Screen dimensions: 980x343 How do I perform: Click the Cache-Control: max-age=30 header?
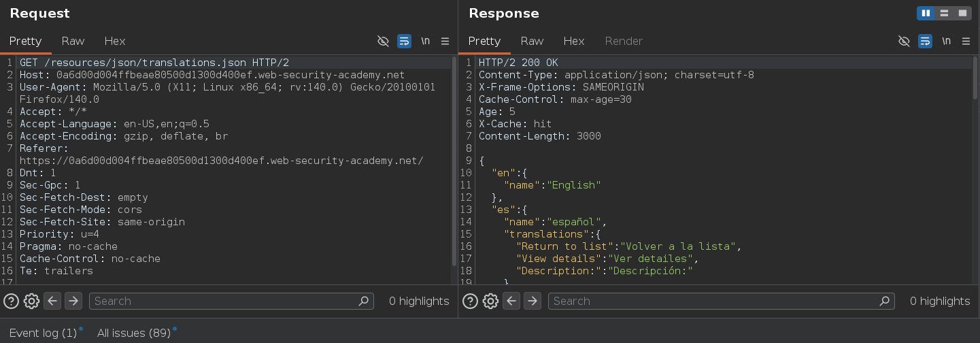[555, 99]
